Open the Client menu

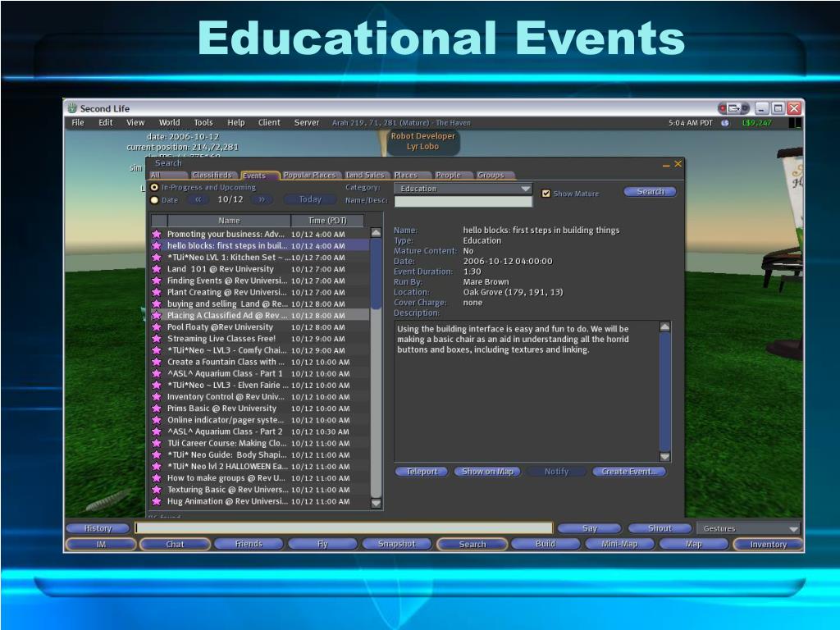pos(269,123)
